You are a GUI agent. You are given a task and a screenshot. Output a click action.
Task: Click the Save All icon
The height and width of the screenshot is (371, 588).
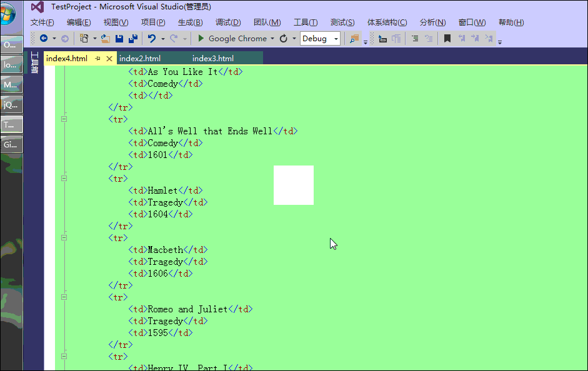133,38
